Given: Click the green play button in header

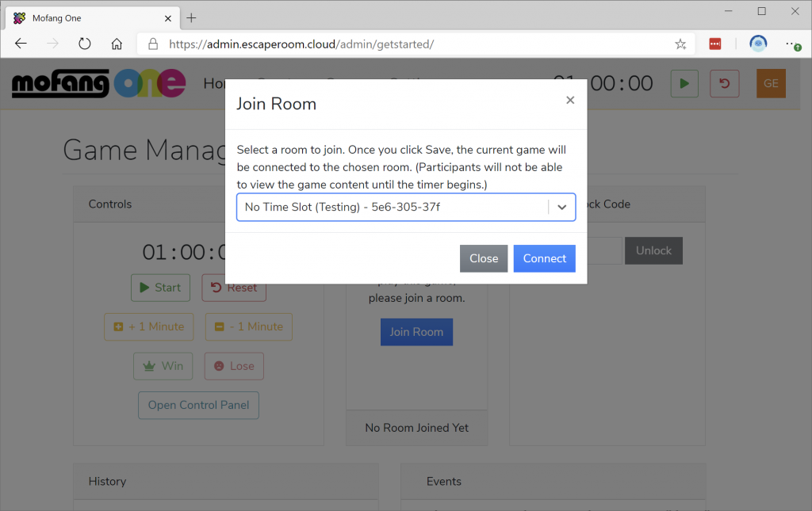Looking at the screenshot, I should pos(684,84).
